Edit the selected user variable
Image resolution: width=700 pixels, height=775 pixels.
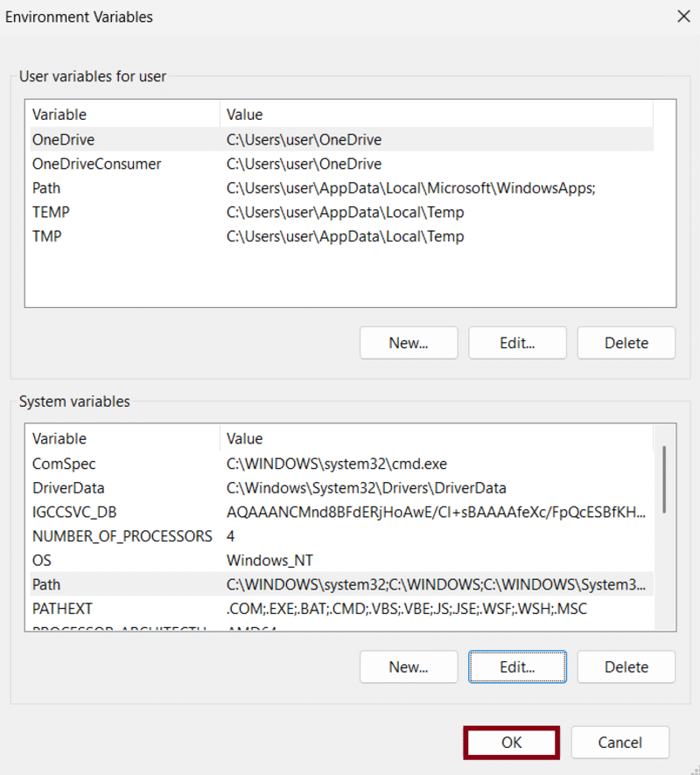point(517,343)
